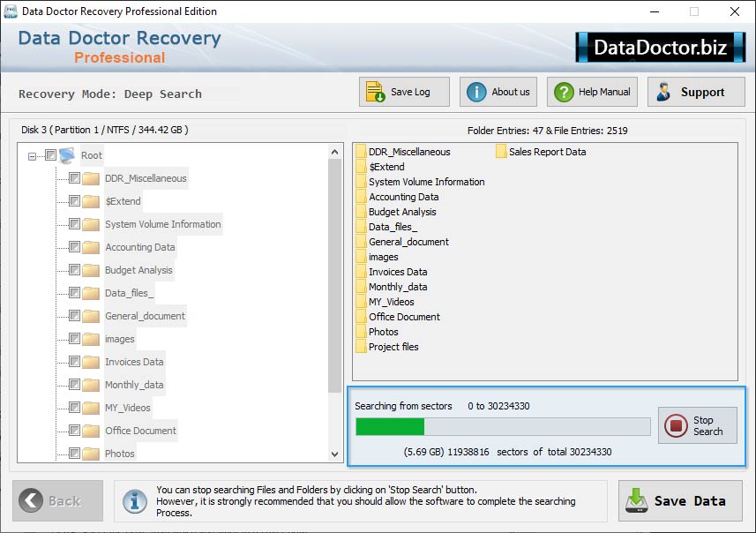Open Sales Report Data folder icon

(501, 152)
